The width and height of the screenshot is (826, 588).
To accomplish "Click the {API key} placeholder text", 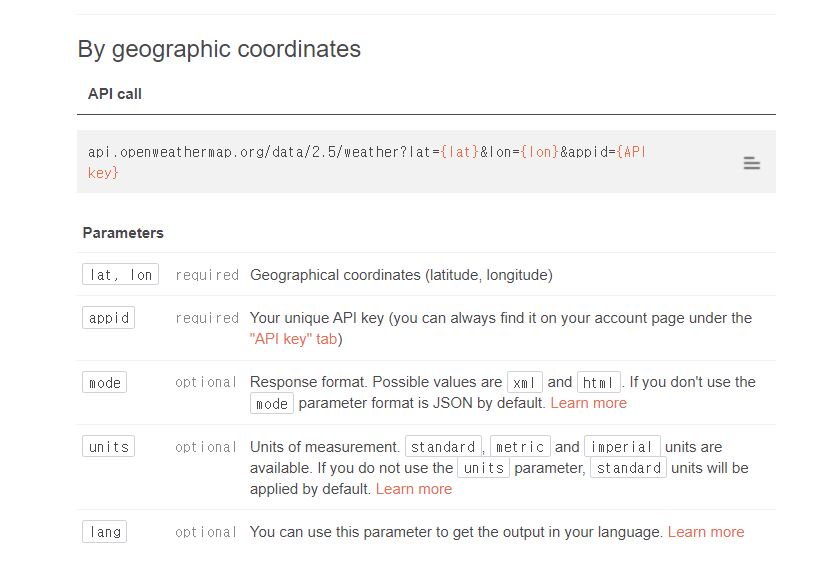I will [x=632, y=152].
